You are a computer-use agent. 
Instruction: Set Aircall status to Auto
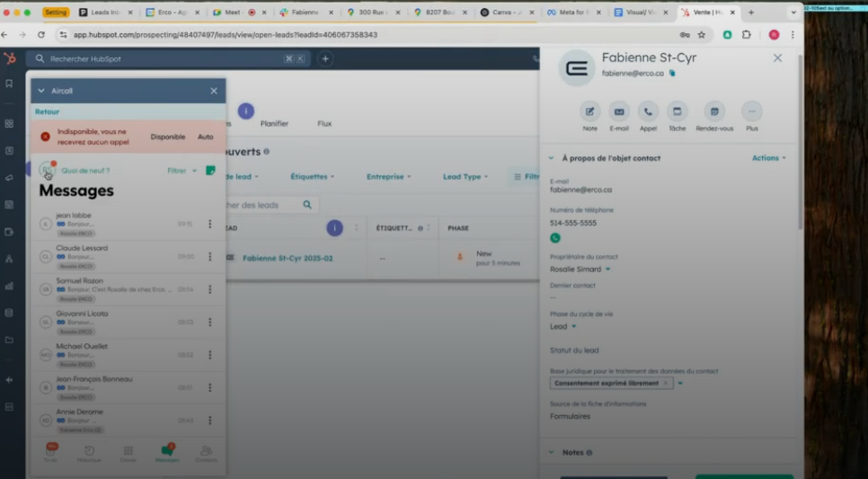(x=206, y=137)
